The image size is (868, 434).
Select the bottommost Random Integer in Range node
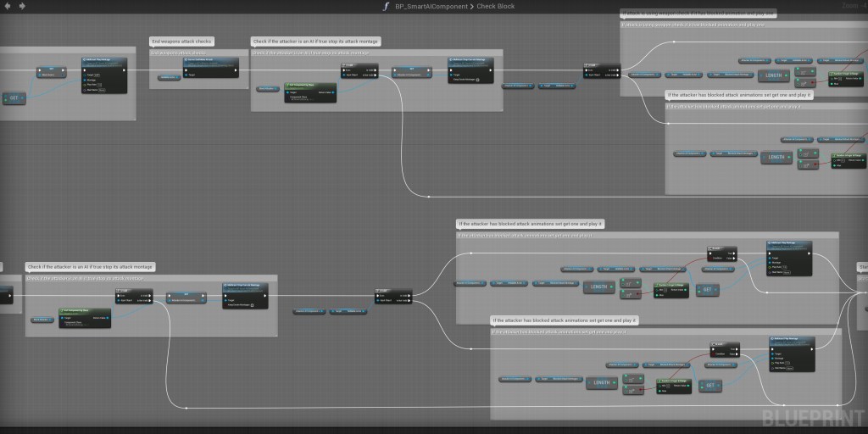click(674, 387)
